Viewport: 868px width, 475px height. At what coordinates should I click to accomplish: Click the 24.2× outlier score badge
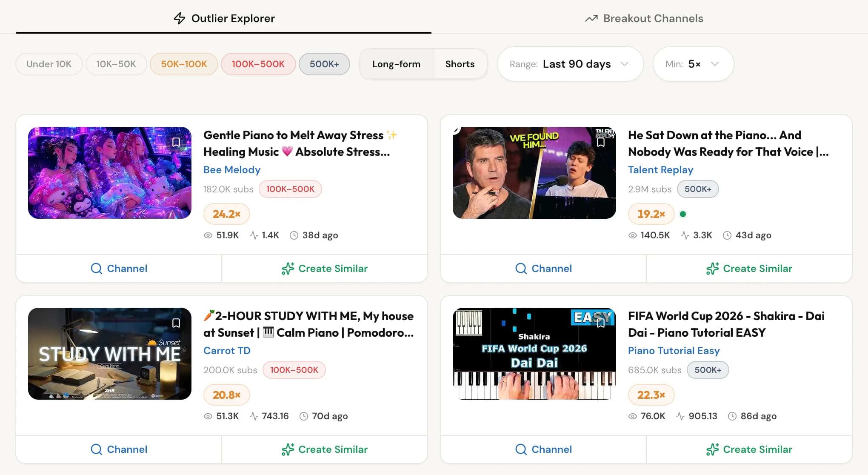[226, 214]
